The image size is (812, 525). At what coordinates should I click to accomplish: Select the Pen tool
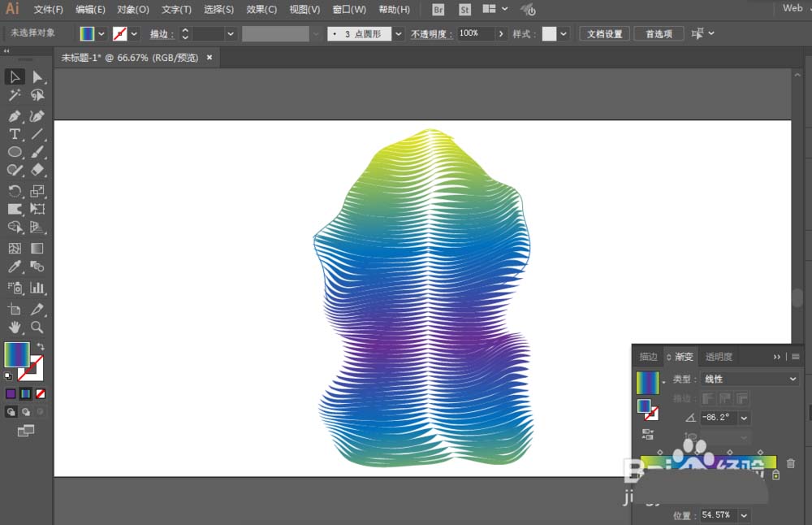pyautogui.click(x=15, y=116)
